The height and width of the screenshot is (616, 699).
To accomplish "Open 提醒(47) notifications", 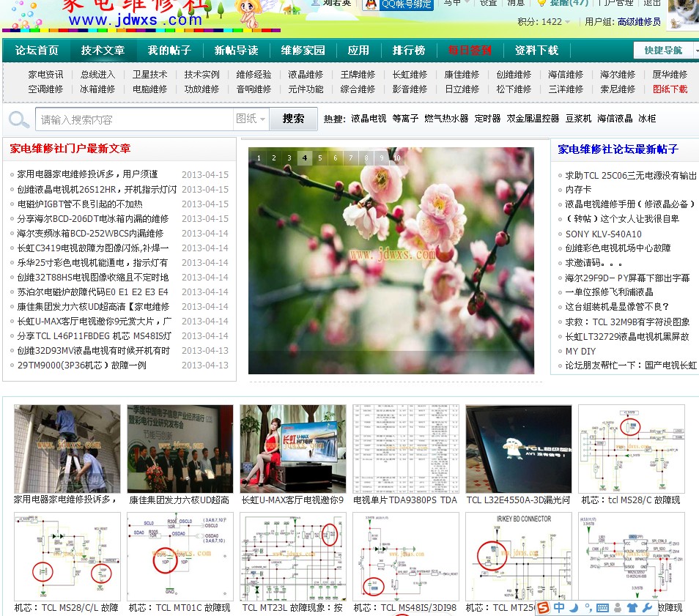I will 569,3.
